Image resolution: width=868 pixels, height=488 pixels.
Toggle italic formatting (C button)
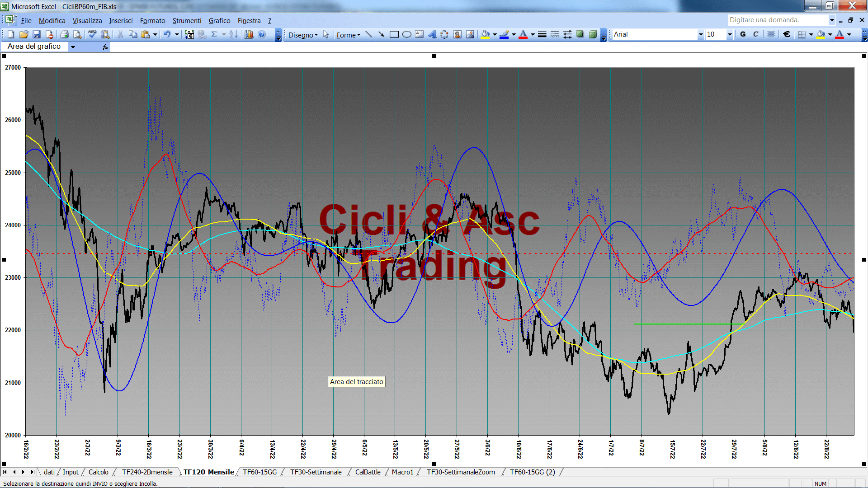[x=756, y=34]
